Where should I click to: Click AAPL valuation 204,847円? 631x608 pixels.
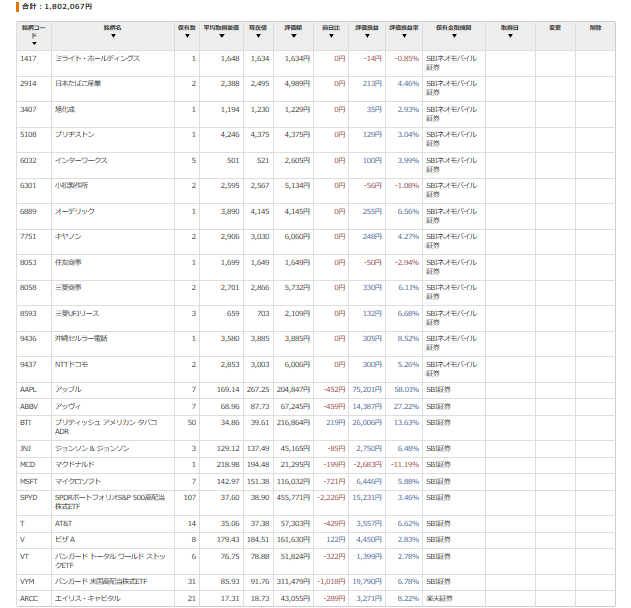coord(293,390)
